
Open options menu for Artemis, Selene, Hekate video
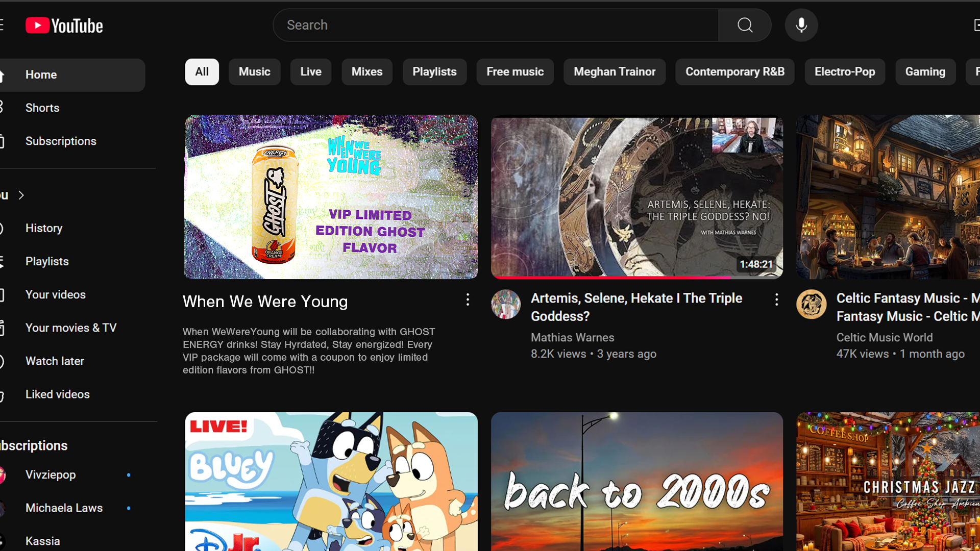[776, 300]
